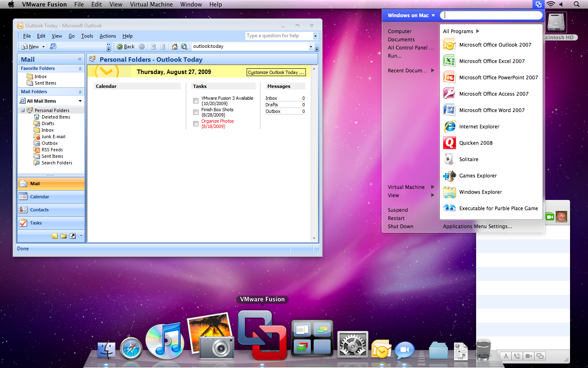Open the Tools menu in Outlook
This screenshot has height=368, width=588.
[x=87, y=36]
